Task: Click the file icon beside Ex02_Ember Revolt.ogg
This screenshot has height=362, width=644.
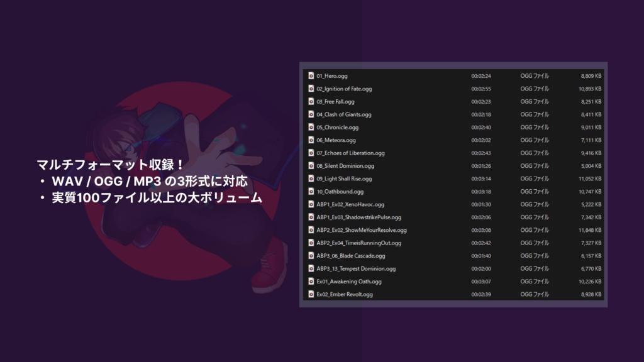Action: click(x=311, y=294)
